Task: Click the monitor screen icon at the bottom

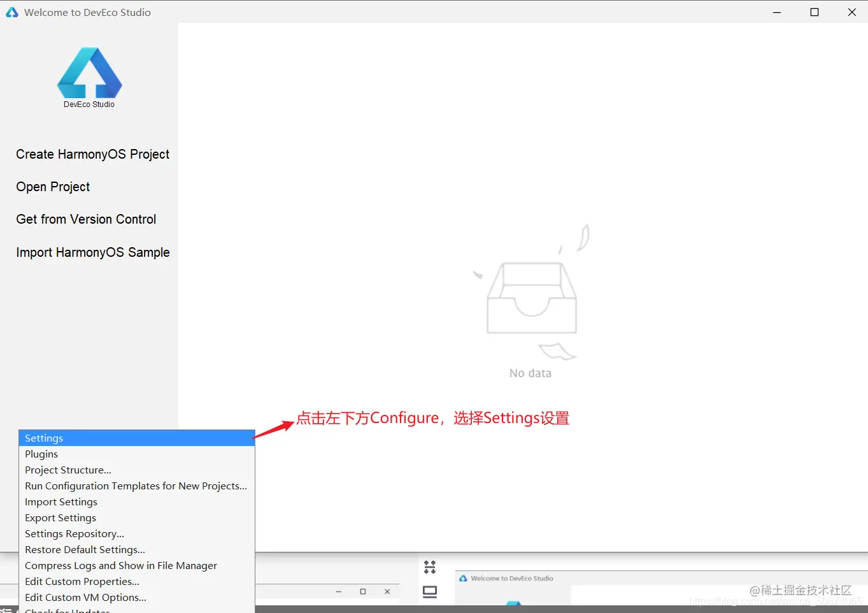Action: click(430, 592)
